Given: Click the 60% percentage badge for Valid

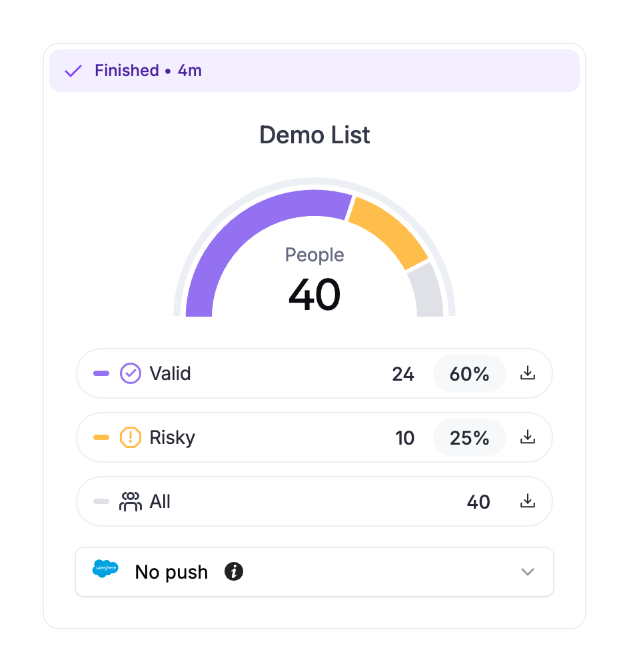Looking at the screenshot, I should coord(469,373).
